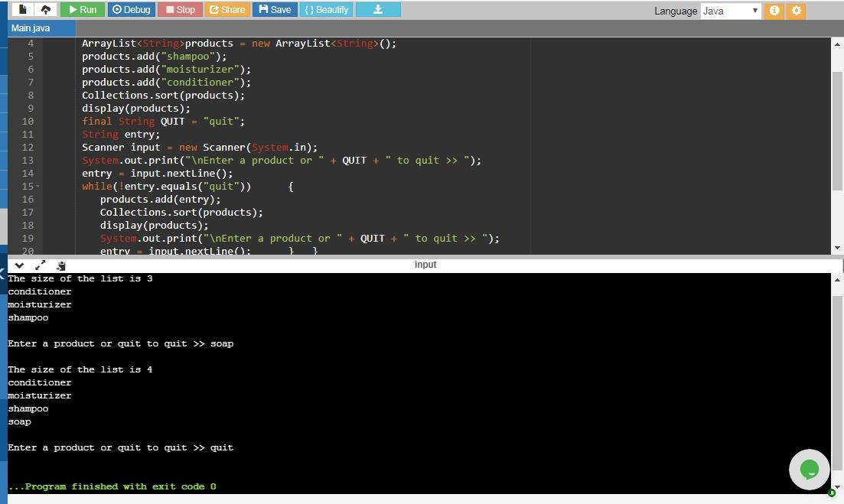Click 'entry = input.nextLine();' on line 14
The image size is (844, 504).
tap(157, 173)
